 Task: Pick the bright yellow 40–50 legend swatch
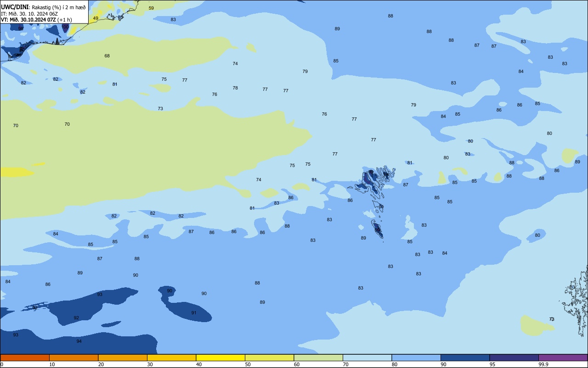[220, 357]
